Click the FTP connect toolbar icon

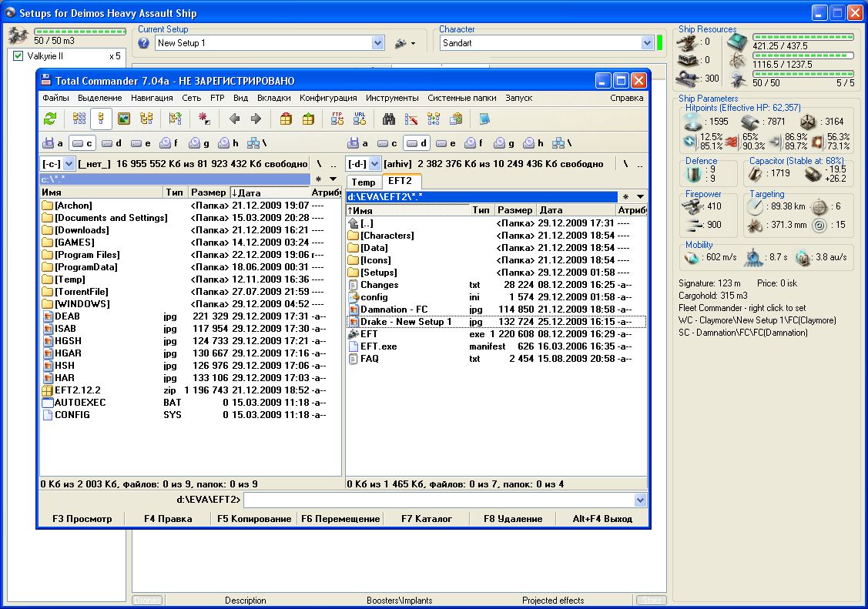[337, 119]
